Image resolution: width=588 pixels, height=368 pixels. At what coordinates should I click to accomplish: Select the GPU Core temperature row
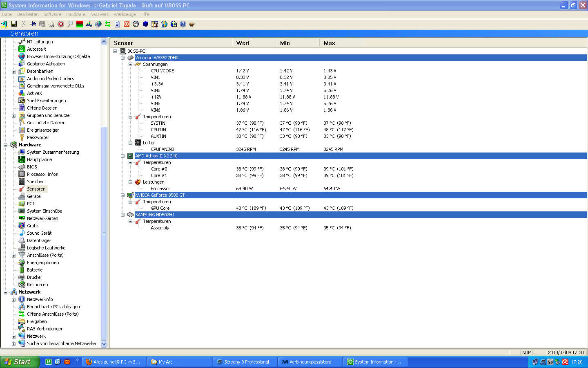tap(160, 208)
